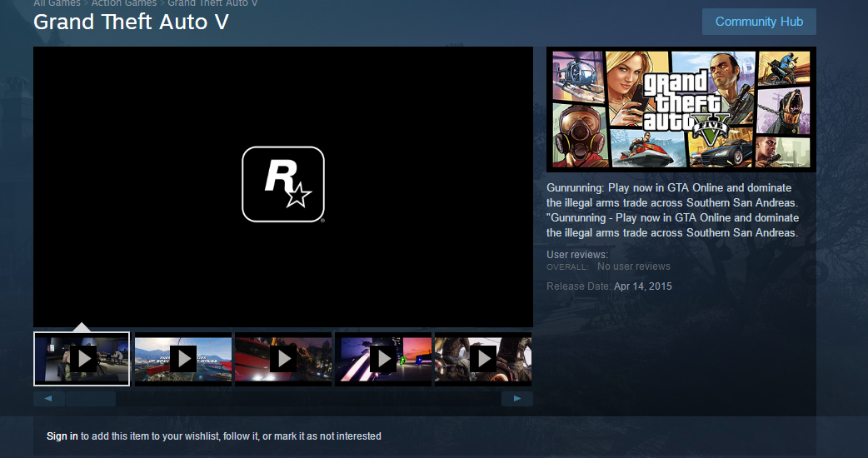
Task: Play the second trailer with mountain scenery
Action: coord(183,359)
